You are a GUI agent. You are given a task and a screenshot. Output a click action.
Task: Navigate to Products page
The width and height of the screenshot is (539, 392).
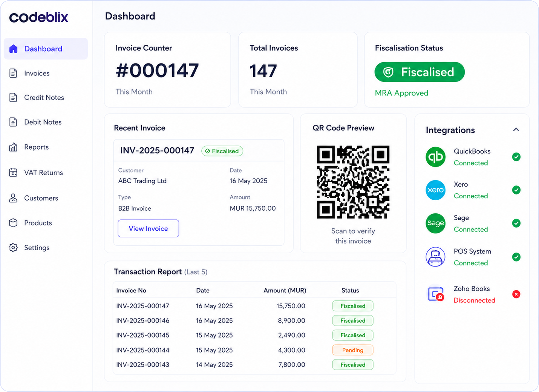38,223
